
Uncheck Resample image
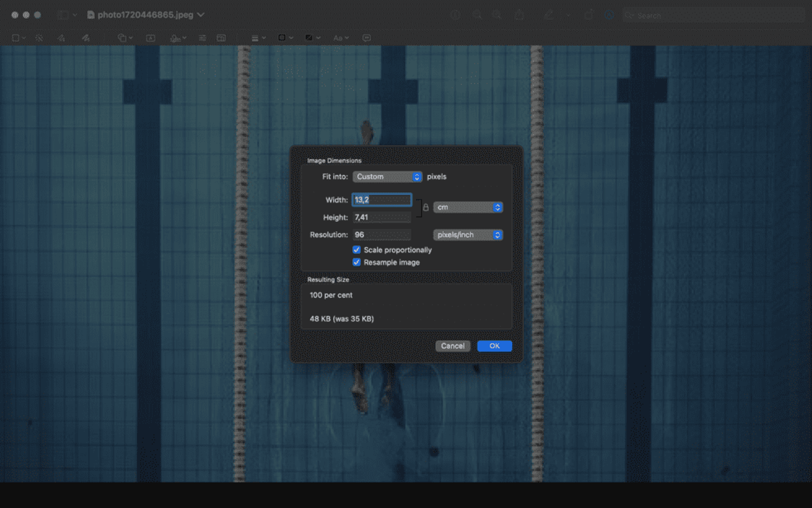tap(357, 262)
